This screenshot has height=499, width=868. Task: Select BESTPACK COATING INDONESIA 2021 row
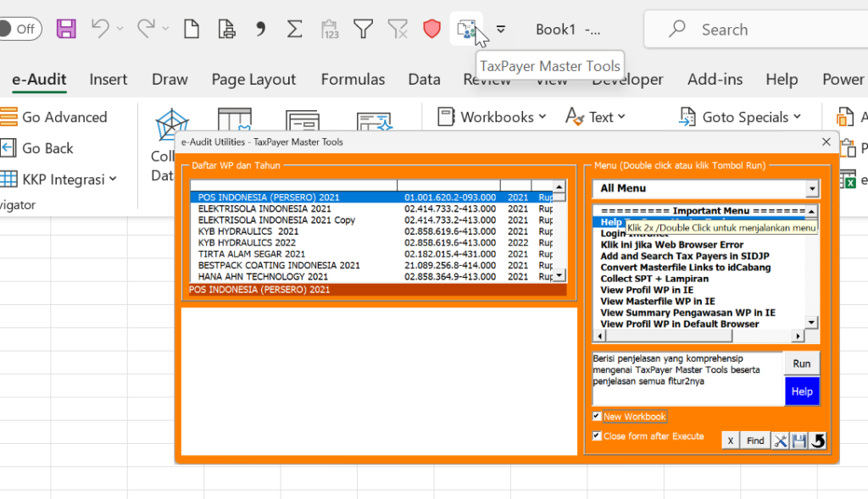click(x=371, y=265)
